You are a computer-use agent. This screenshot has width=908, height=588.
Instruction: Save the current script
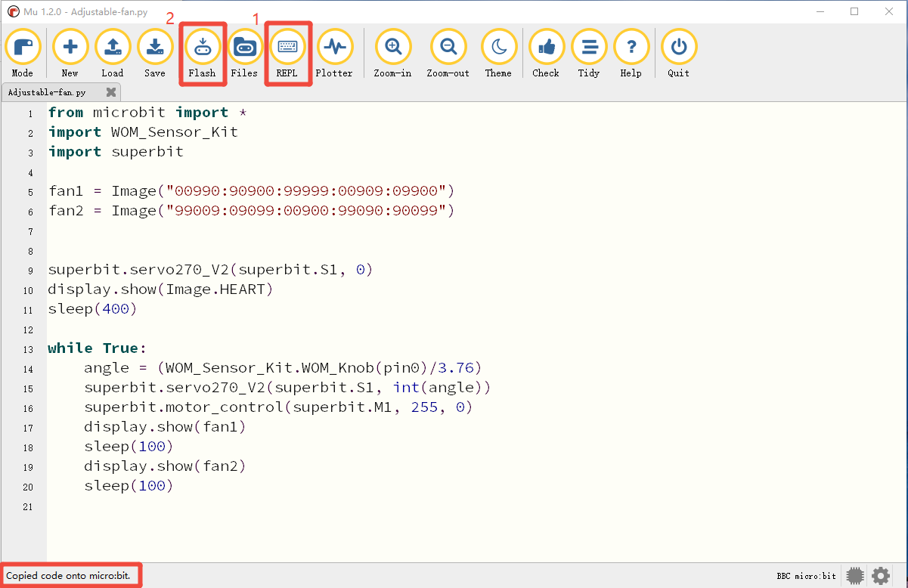[x=155, y=54]
